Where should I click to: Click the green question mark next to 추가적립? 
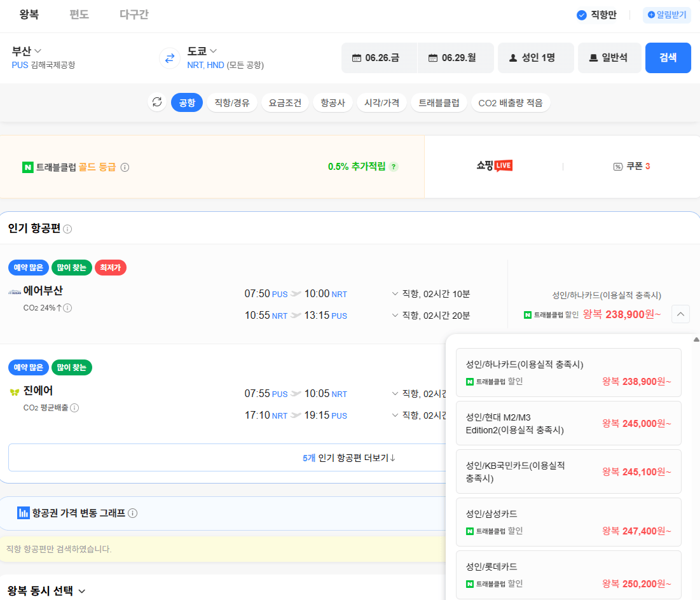tap(394, 167)
